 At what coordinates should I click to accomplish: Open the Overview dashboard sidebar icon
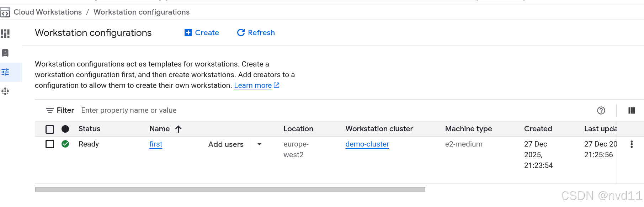pos(5,34)
